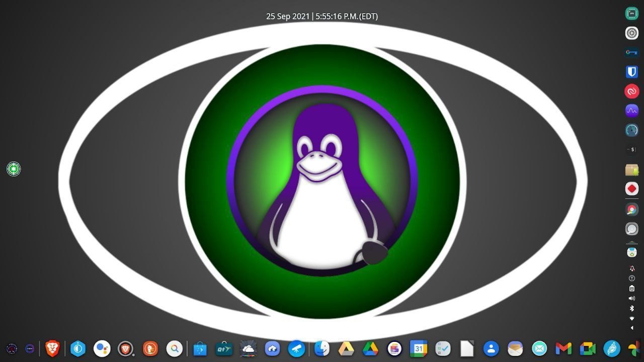Launch the terminal icon in the side panel

coord(632,150)
